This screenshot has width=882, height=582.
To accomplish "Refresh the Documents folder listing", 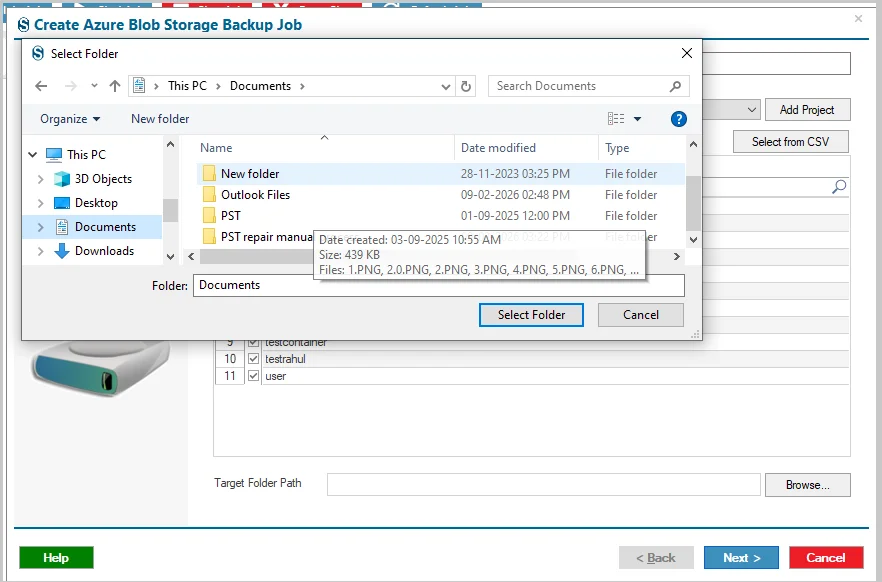I will pyautogui.click(x=466, y=87).
